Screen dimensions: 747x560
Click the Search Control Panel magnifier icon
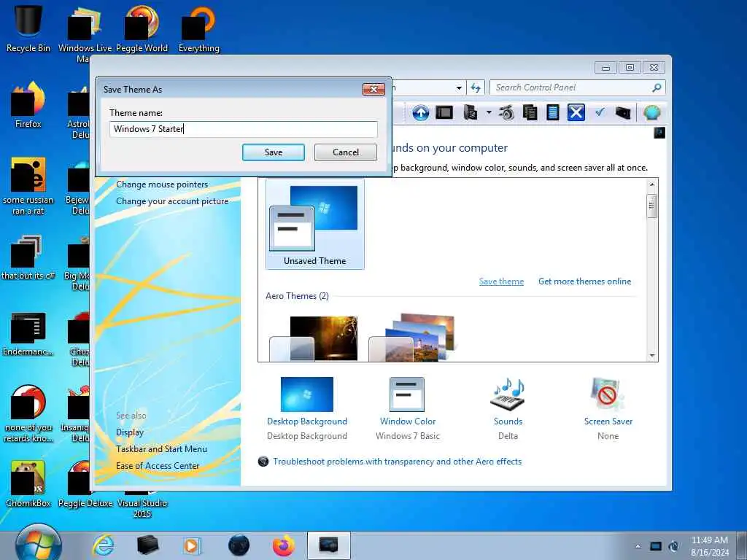click(657, 87)
